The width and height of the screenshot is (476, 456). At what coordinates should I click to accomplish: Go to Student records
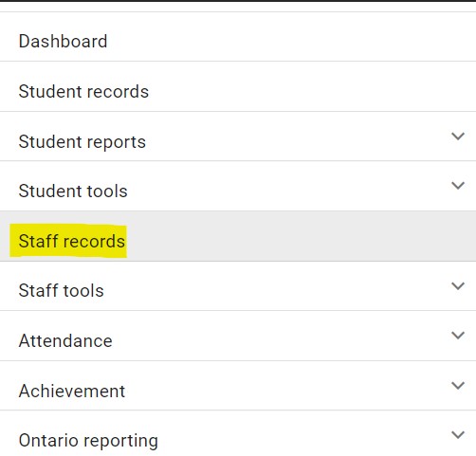(83, 92)
